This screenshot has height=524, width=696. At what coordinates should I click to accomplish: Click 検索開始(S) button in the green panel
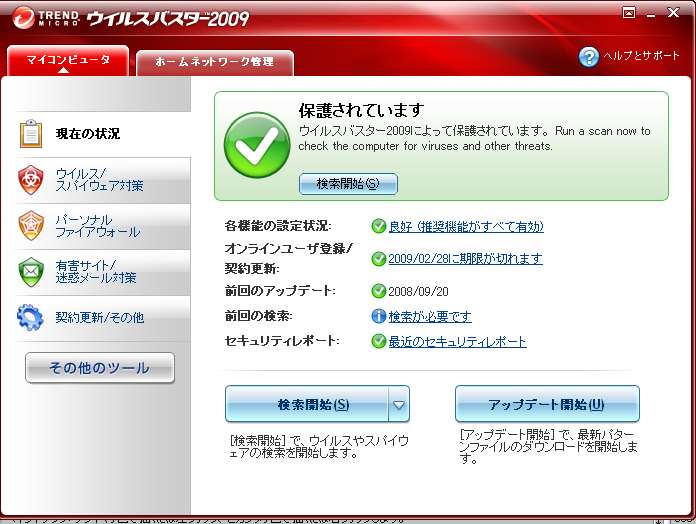click(348, 184)
